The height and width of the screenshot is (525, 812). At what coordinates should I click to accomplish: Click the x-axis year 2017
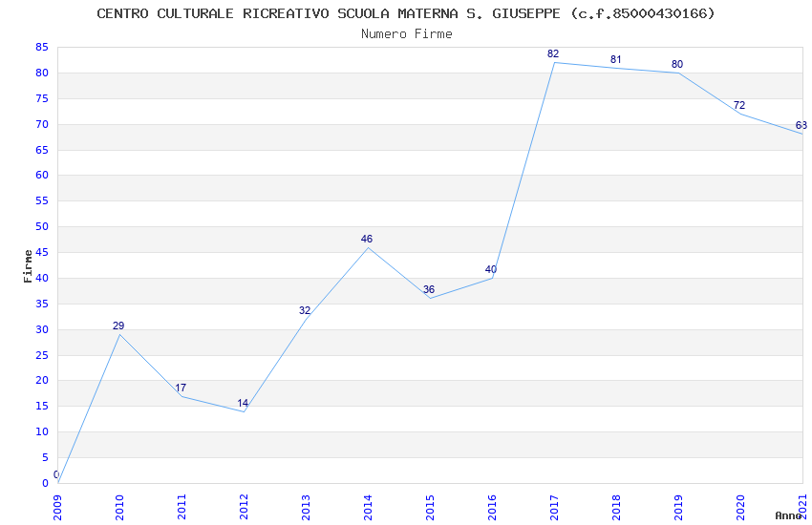click(555, 508)
